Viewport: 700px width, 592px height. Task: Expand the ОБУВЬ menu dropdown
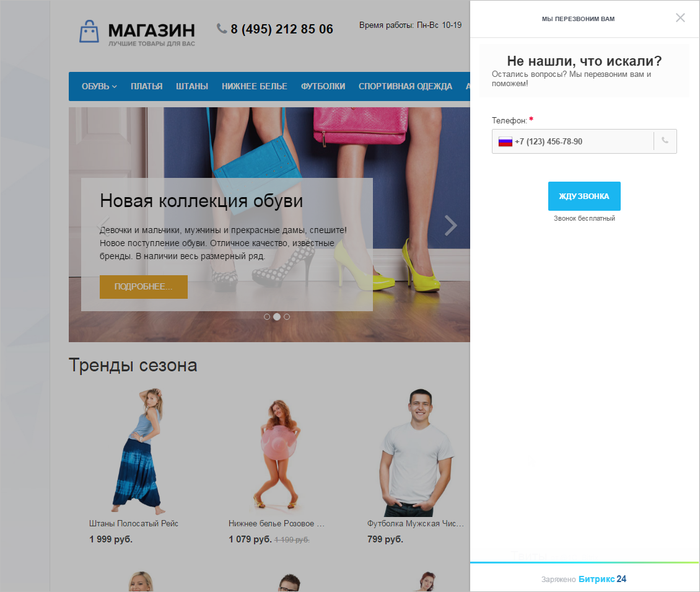coord(99,86)
